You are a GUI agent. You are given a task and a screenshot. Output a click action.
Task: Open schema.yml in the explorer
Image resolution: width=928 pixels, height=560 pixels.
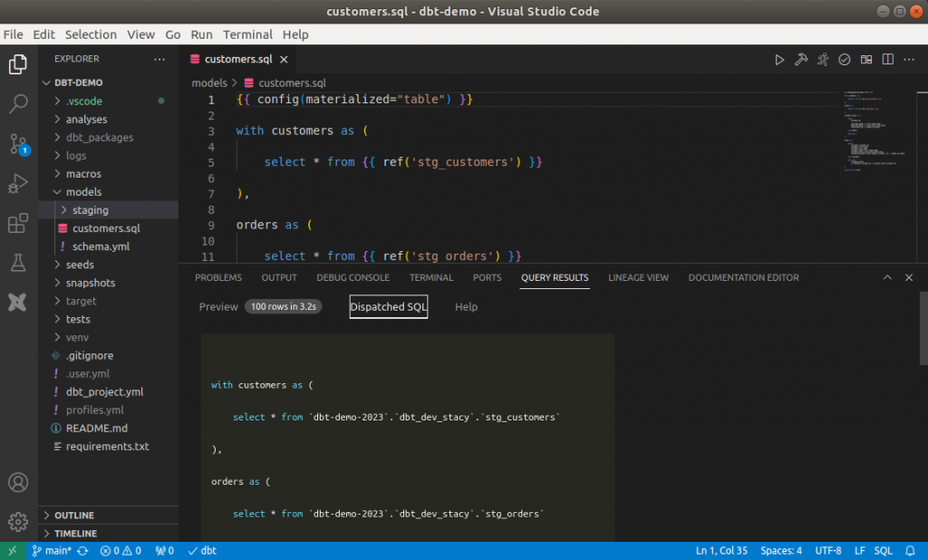coord(109,246)
